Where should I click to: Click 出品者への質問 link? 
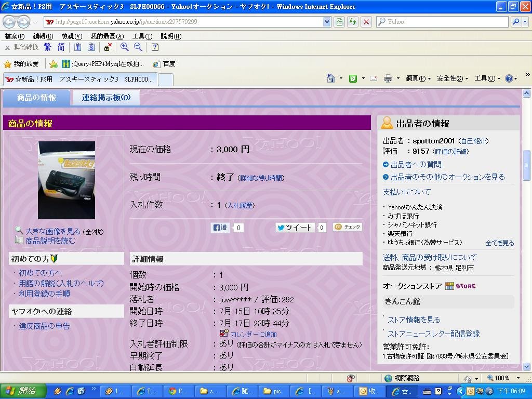click(416, 165)
